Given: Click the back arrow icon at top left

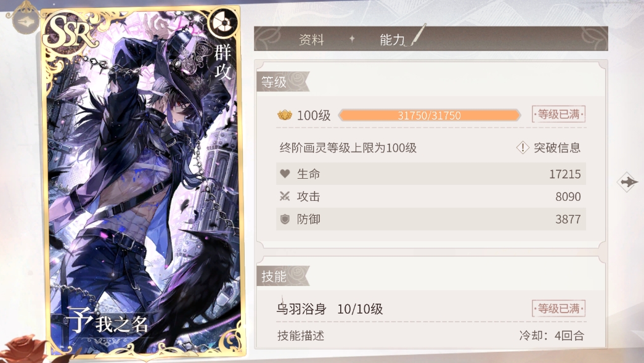Looking at the screenshot, I should click(25, 21).
